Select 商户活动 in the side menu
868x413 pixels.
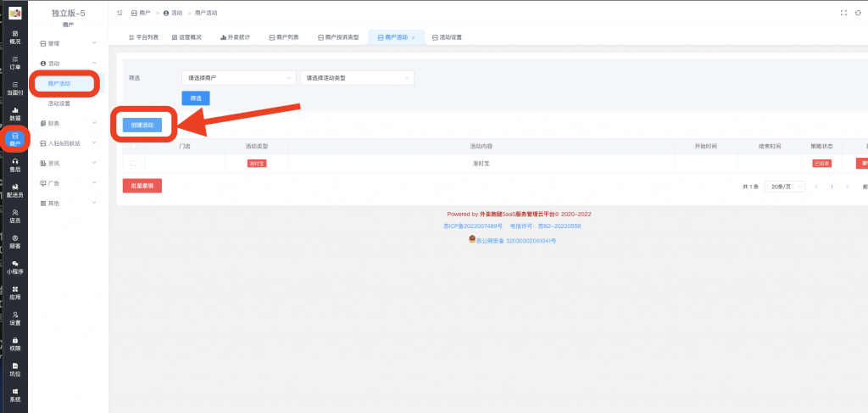(x=59, y=84)
